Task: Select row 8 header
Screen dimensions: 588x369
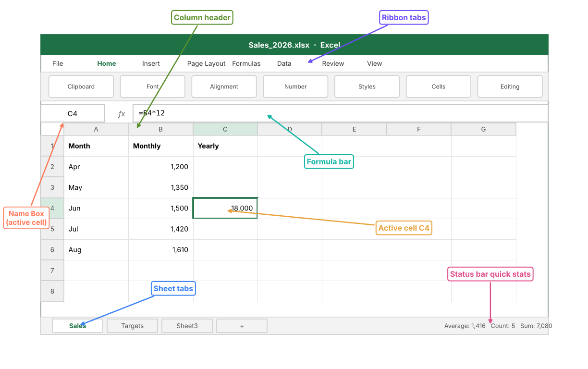Action: (52, 291)
